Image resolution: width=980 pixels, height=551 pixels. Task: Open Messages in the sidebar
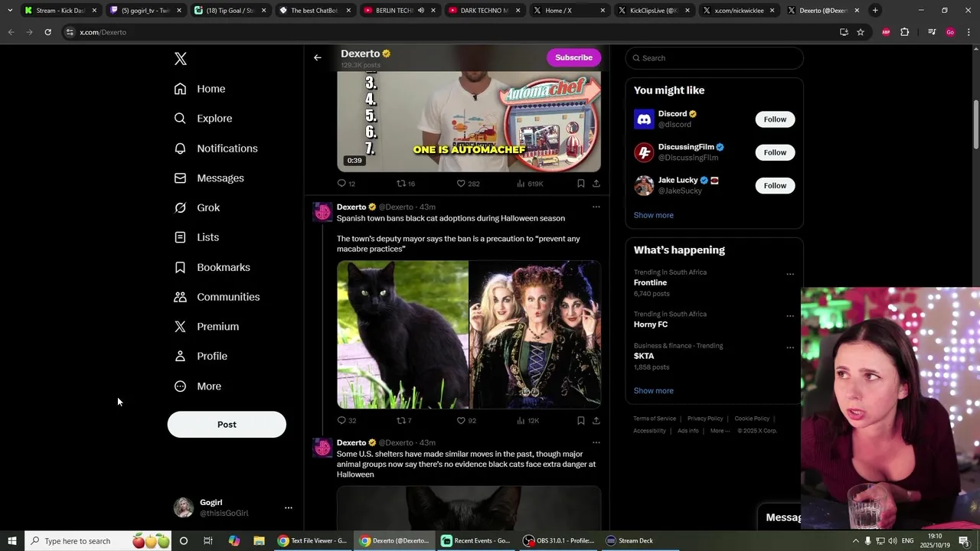[x=209, y=178]
